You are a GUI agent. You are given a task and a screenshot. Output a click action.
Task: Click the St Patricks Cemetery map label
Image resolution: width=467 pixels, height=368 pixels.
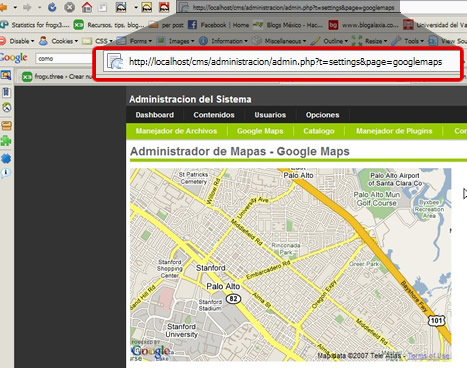[x=194, y=178]
